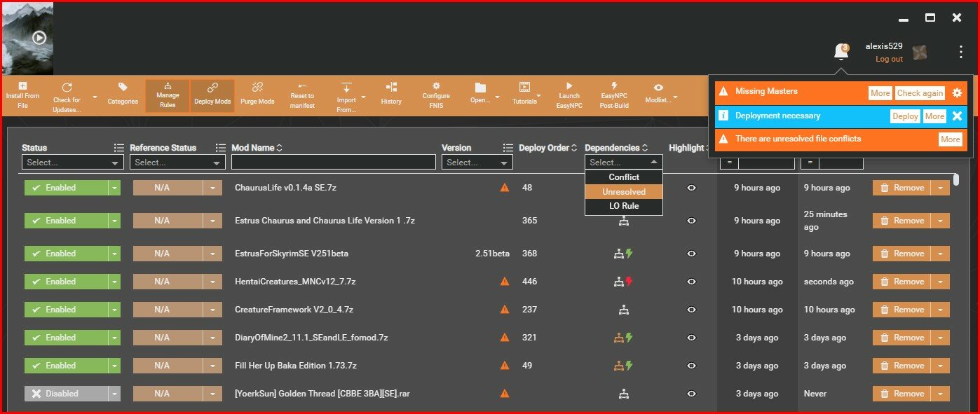Toggle Enabled status for EstrusForSkyrimSE
980x414 pixels.
66,254
